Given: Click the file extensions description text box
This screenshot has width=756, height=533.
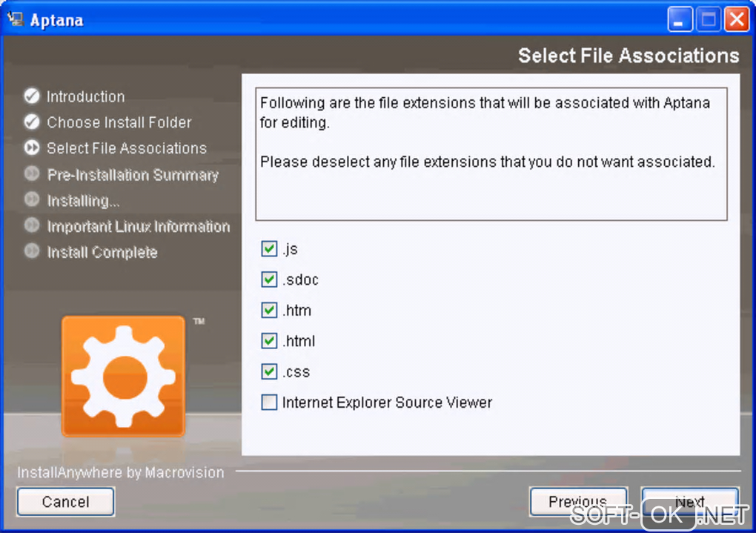Looking at the screenshot, I should pos(491,154).
